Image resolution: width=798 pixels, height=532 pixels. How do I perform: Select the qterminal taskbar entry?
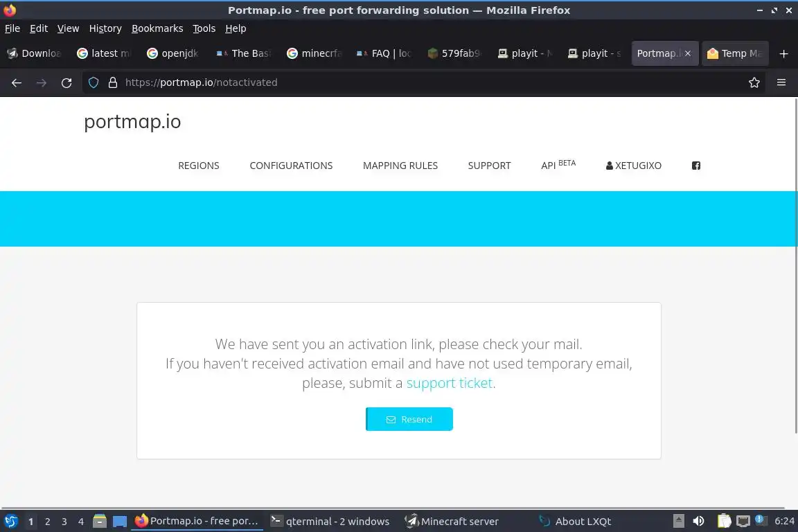pos(330,522)
